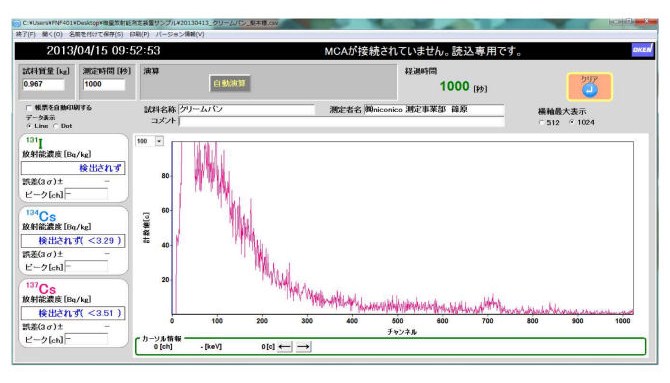This screenshot has width=670, height=383.
Task: Enable 帳票を自動印刷する checkbox
Action: tap(29, 108)
